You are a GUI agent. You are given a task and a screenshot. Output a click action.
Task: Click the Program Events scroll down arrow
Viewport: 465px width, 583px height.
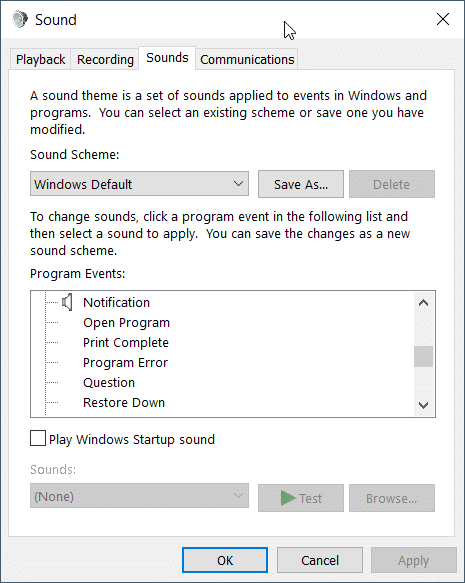coord(423,405)
